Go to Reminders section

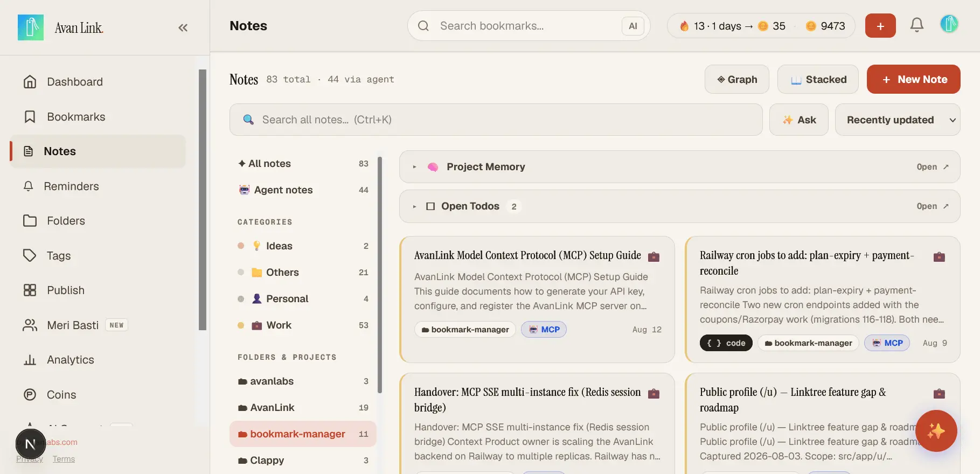coord(98,186)
